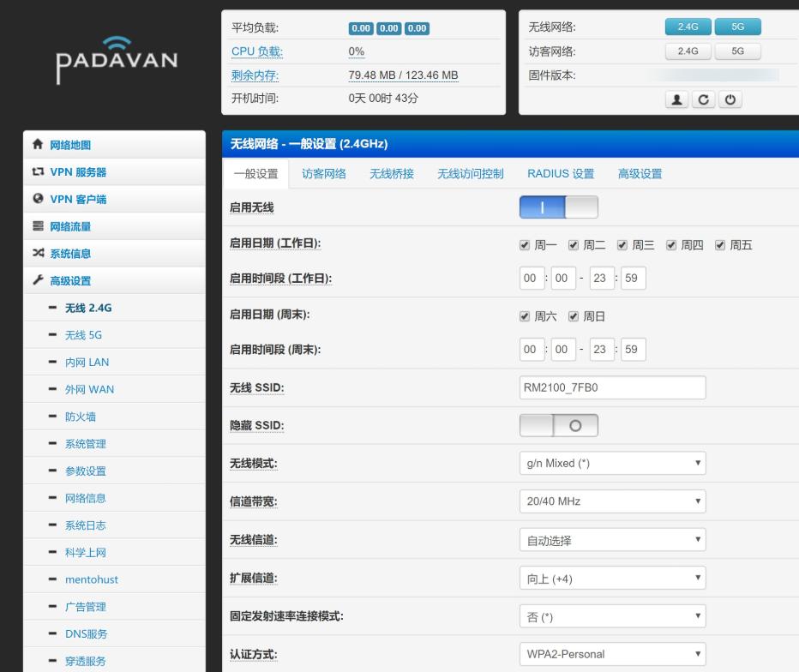Click the 2.4G wireless network button

(687, 27)
